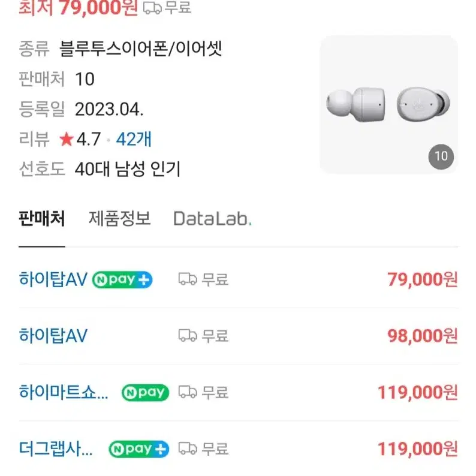Screen dimensions: 476x476
Task: Click the Npay plus badge beside 더그랩사
Action: coord(138,449)
